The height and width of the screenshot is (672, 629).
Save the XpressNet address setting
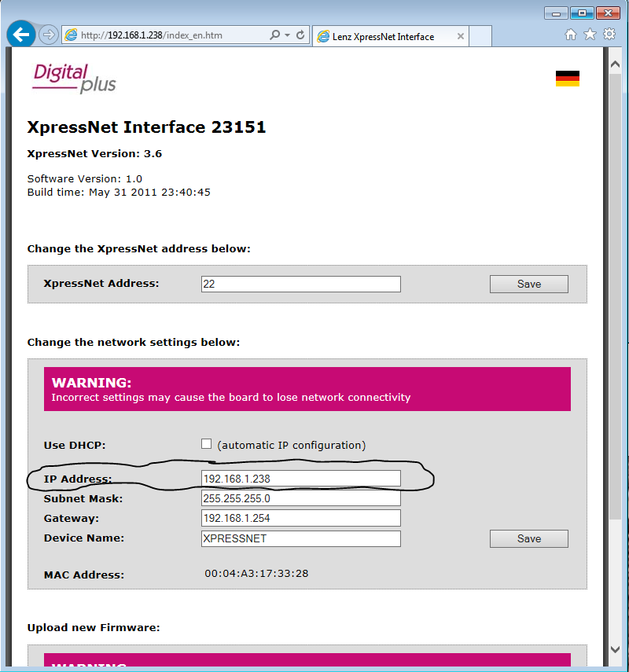528,284
